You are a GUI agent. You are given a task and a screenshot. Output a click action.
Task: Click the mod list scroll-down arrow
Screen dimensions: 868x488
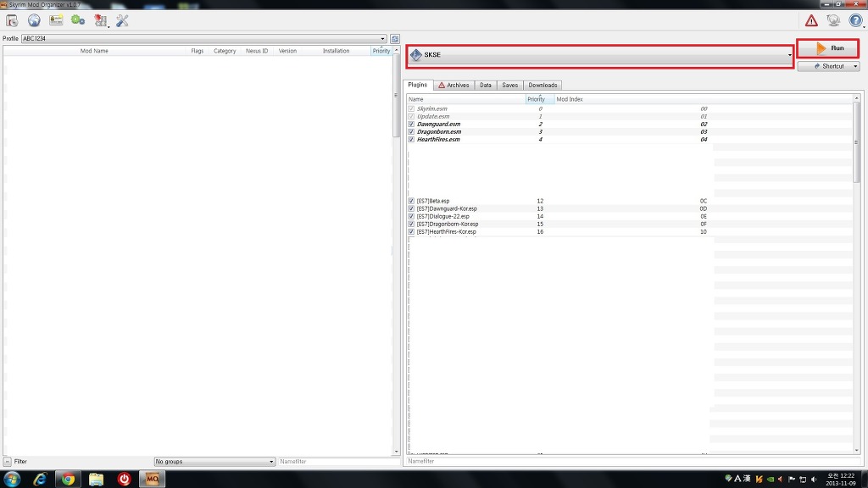[x=397, y=452]
